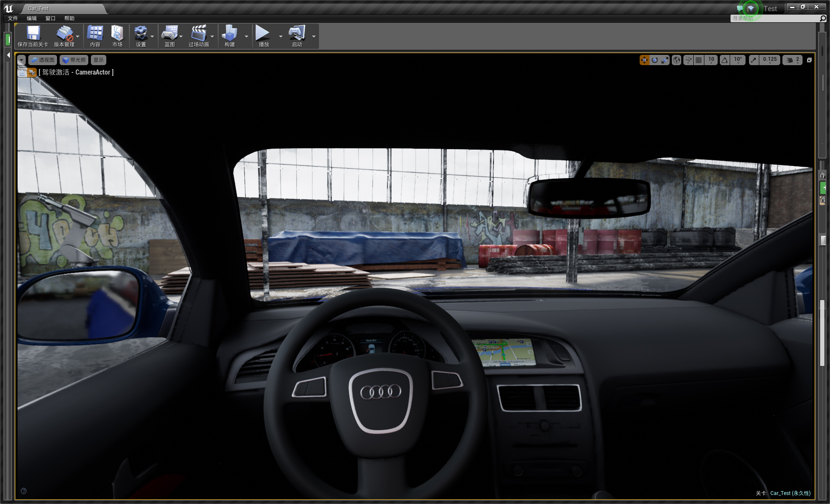Select the rotate gizmo mode
Image resolution: width=830 pixels, height=504 pixels.
point(655,60)
